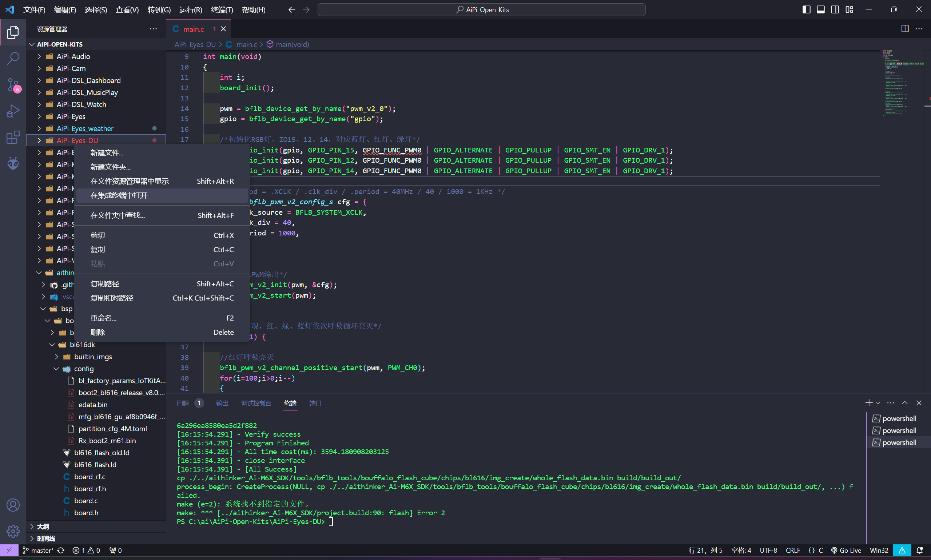Toggle the bottom panel layout icon

pos(820,9)
